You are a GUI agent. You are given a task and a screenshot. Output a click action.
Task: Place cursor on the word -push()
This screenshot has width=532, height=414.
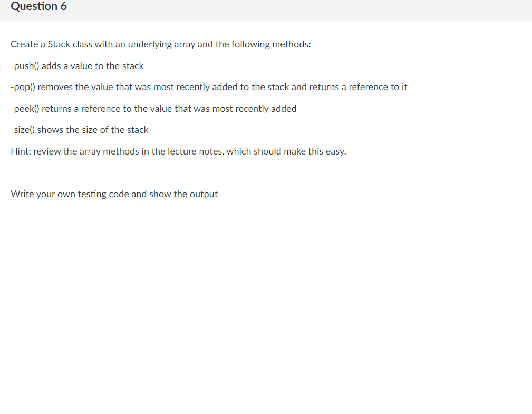[25, 66]
